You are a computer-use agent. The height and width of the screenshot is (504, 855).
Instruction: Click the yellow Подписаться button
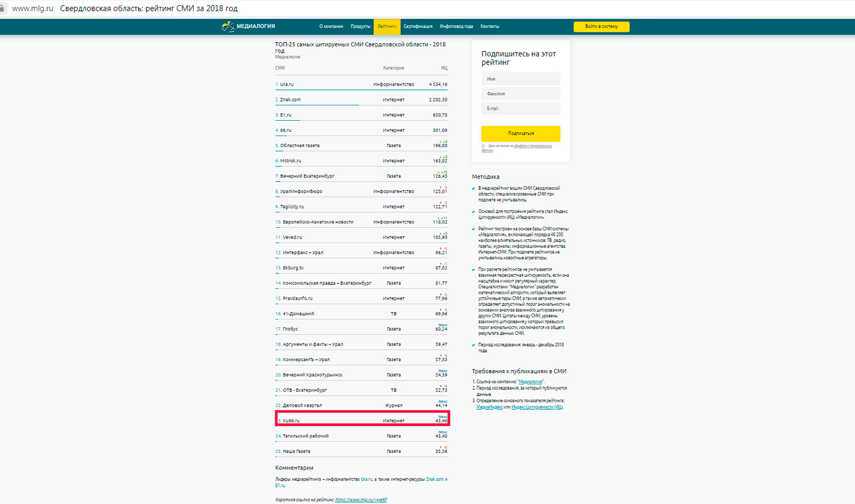click(x=520, y=133)
